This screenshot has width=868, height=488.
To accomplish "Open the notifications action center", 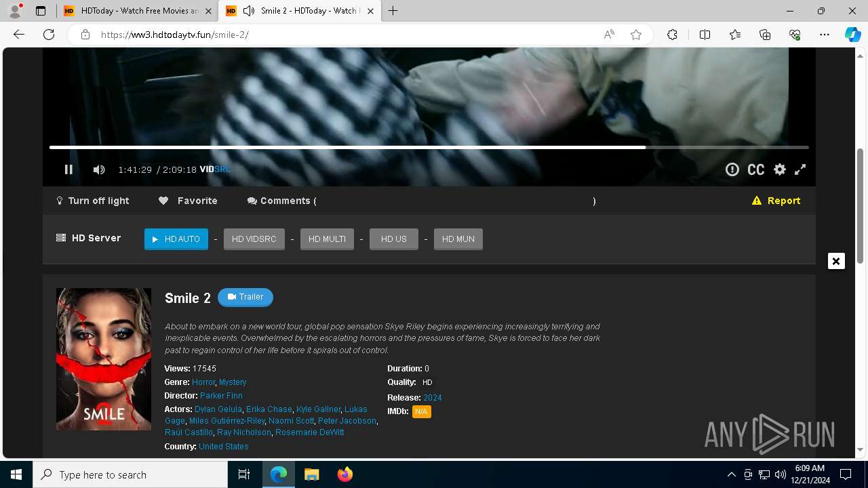I will point(846,474).
